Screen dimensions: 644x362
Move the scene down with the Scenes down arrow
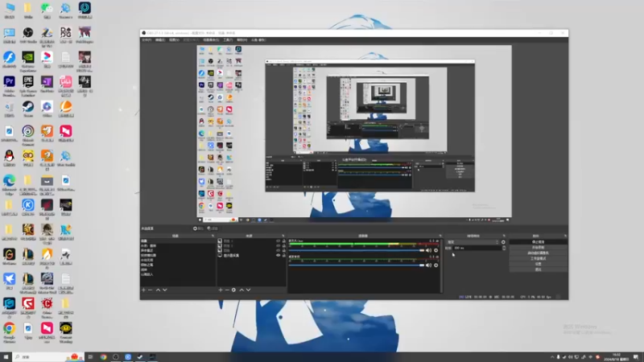165,290
